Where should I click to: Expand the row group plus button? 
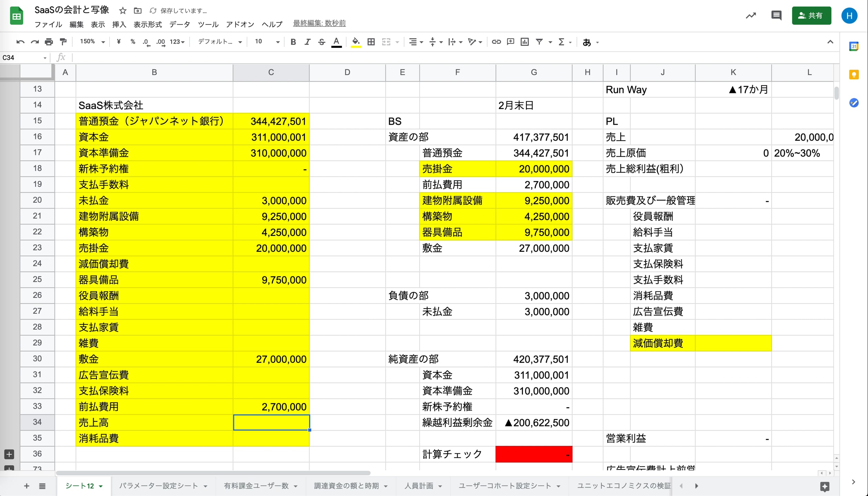tap(9, 454)
